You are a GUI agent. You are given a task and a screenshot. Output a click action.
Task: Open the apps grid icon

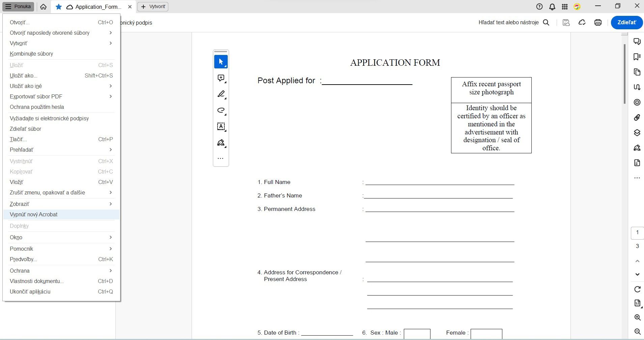tap(565, 7)
